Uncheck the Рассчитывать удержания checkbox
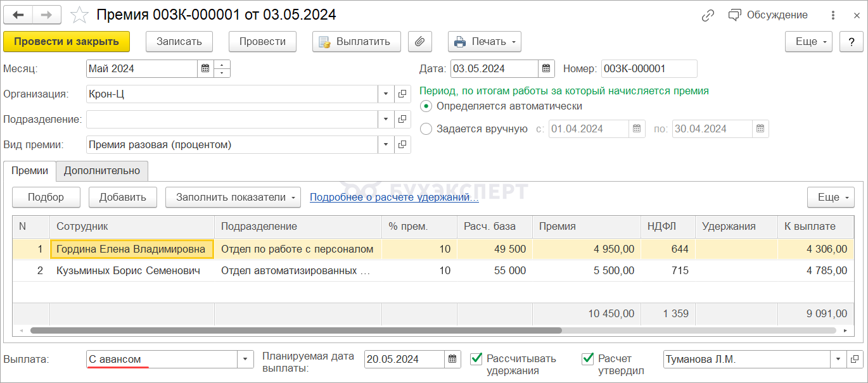This screenshot has height=383, width=868. tap(476, 359)
